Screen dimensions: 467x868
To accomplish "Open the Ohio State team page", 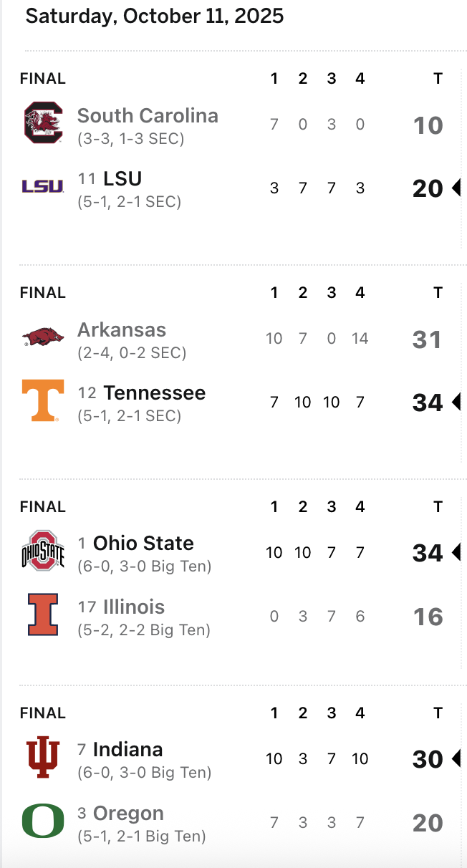I will (143, 543).
